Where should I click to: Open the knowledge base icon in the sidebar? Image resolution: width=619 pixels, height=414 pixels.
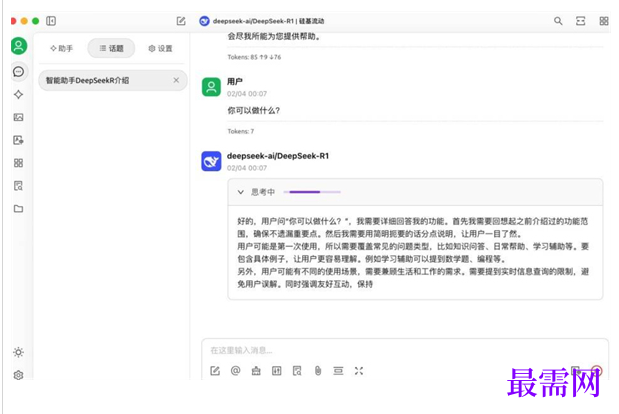pyautogui.click(x=19, y=186)
